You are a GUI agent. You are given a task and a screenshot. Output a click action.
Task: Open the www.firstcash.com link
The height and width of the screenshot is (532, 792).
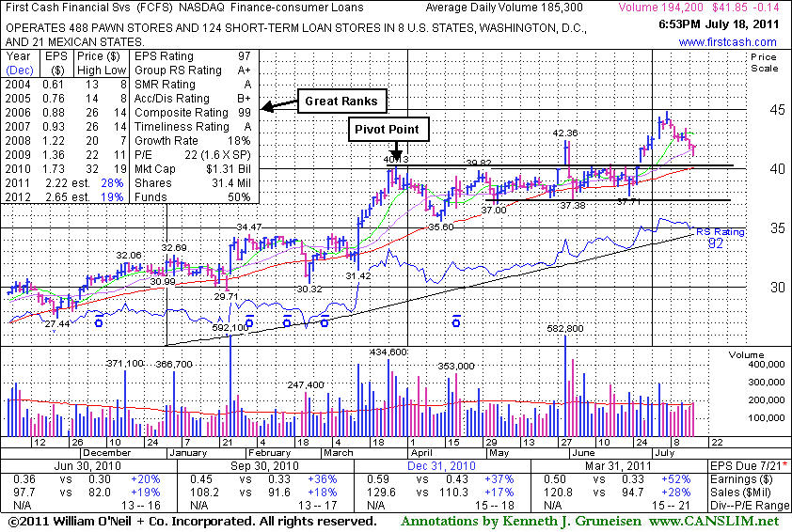[727, 42]
